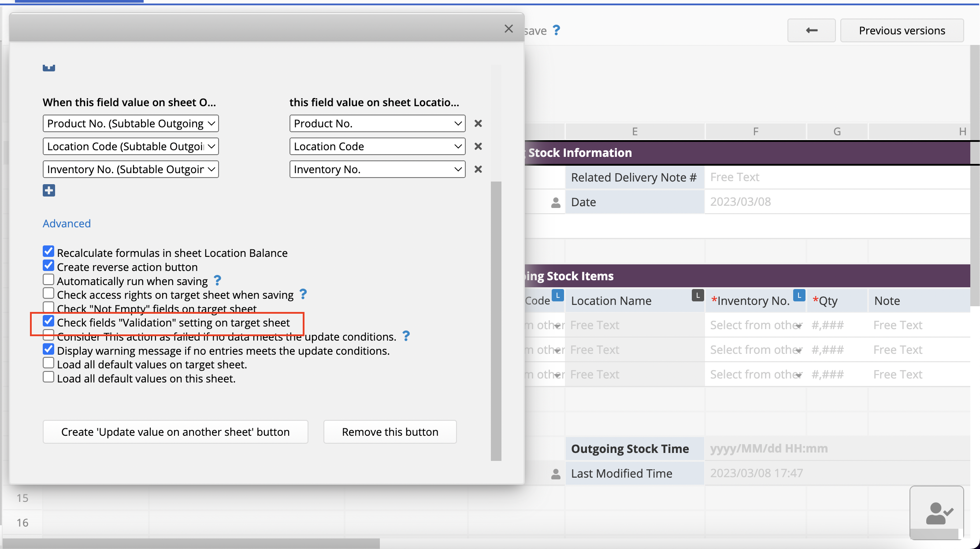This screenshot has height=549, width=980.
Task: Open Previous versions
Action: coord(902,30)
